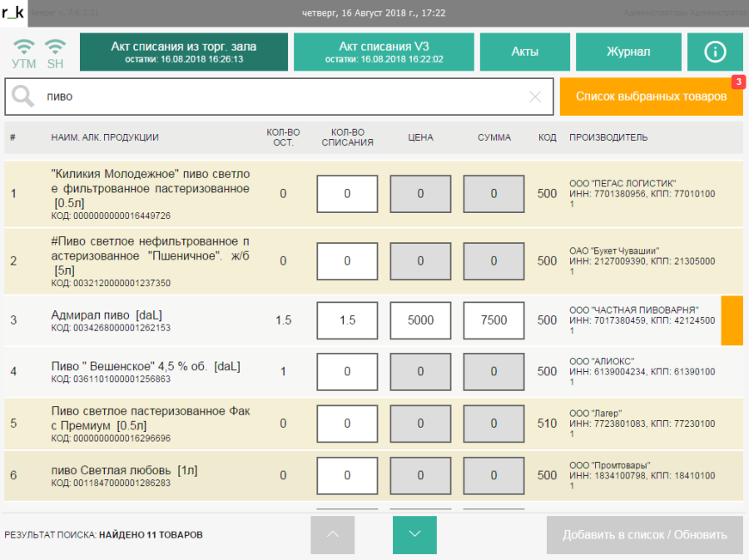This screenshot has height=560, width=749.
Task: Open Список выбранных товаров
Action: 651,97
